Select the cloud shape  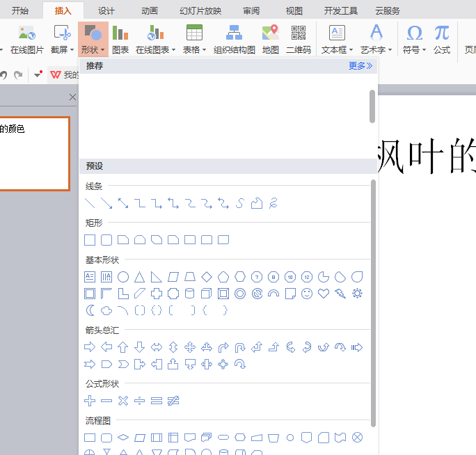106,310
